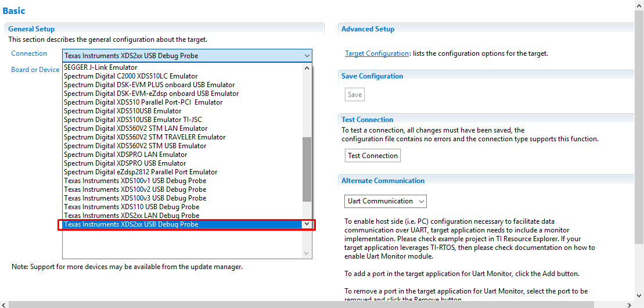644x308 pixels.
Task: Click the Board or Device label
Action: click(35, 70)
